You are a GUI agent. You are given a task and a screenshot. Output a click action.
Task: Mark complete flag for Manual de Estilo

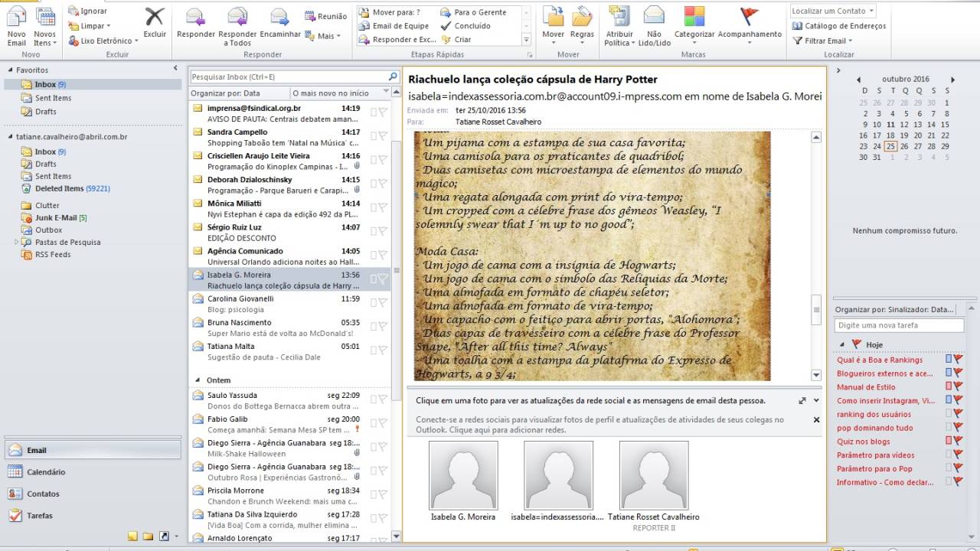(958, 387)
